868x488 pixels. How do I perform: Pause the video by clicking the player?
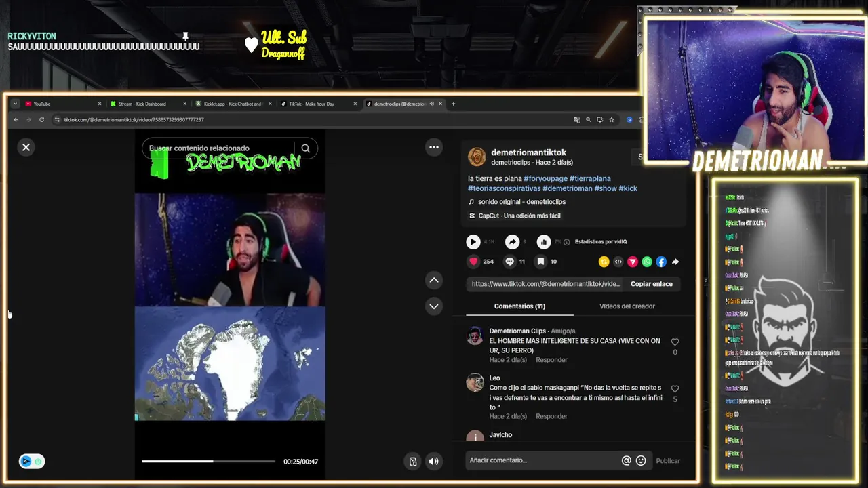tap(230, 305)
